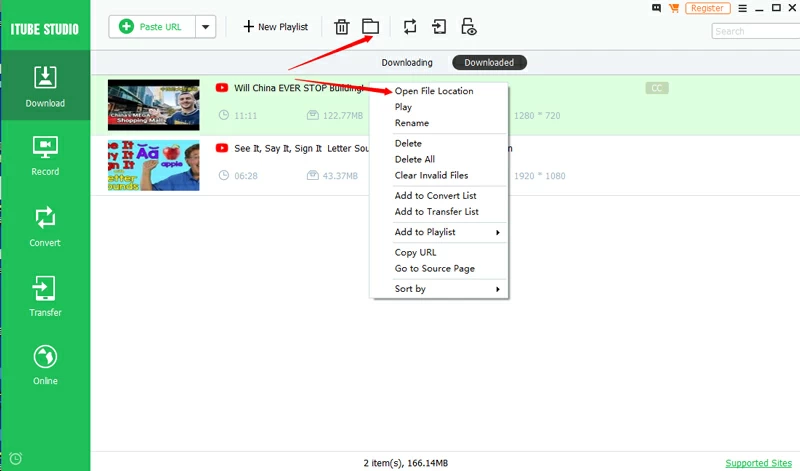Choose Add to Convert List menu entry
Screen dimensions: 800x471
[435, 196]
